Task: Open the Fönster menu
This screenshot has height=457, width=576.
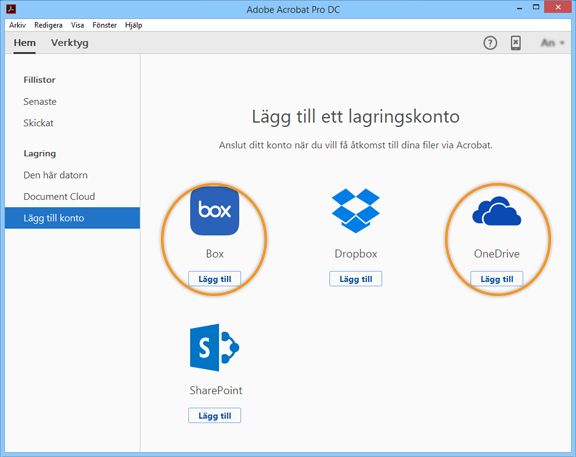Action: click(x=104, y=25)
